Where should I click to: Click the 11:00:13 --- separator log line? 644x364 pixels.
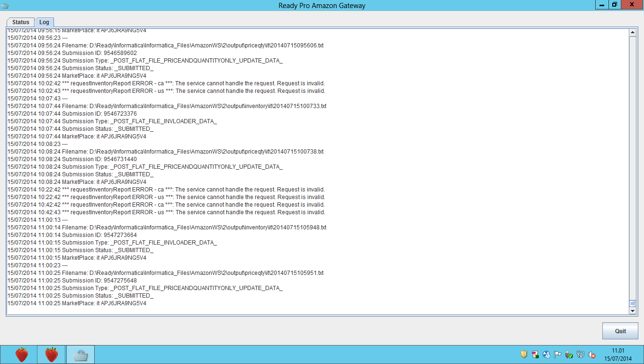point(37,220)
